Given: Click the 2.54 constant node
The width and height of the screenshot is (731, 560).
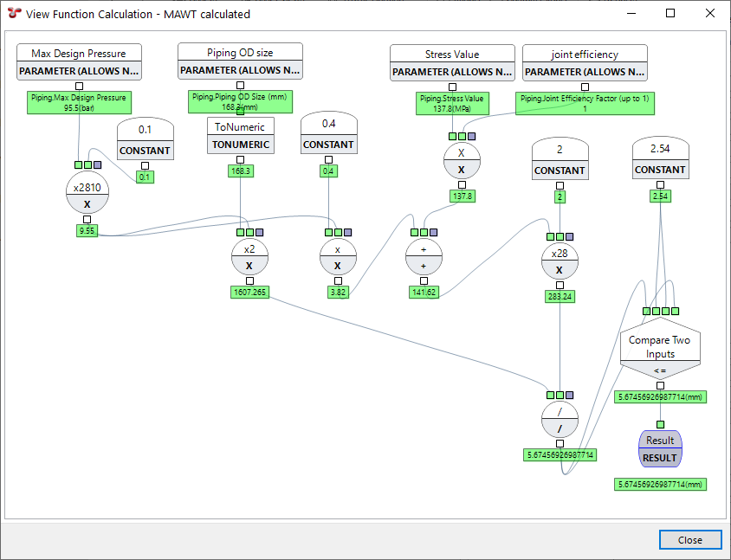Looking at the screenshot, I should [x=660, y=158].
